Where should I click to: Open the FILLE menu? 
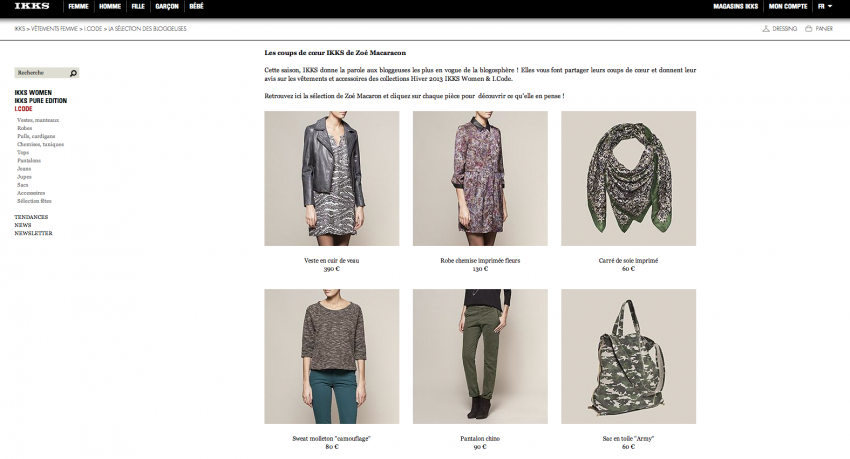138,7
